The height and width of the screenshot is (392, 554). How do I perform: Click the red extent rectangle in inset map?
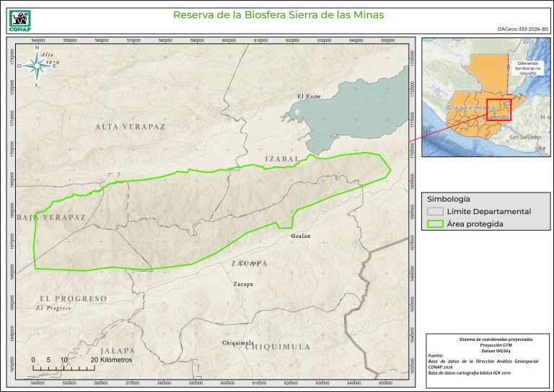498,110
